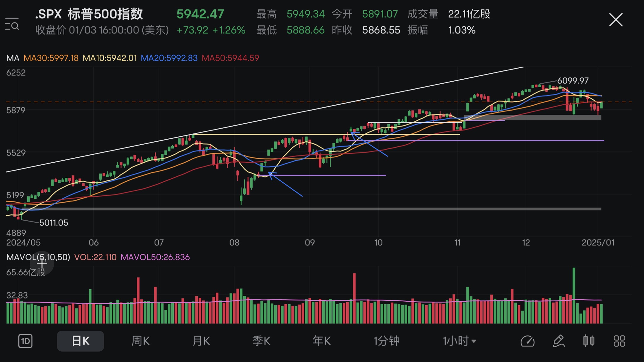Click the percent change +1.26%

click(229, 30)
